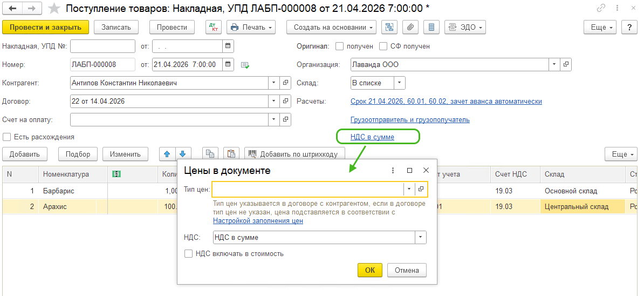
Task: Open Грузоотправитель и грузополучатель link
Action: [410, 119]
